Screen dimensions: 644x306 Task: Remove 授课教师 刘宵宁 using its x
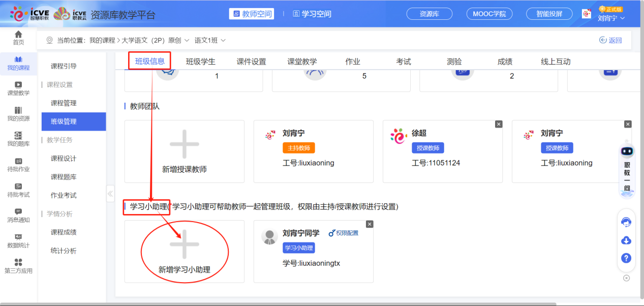coord(628,124)
